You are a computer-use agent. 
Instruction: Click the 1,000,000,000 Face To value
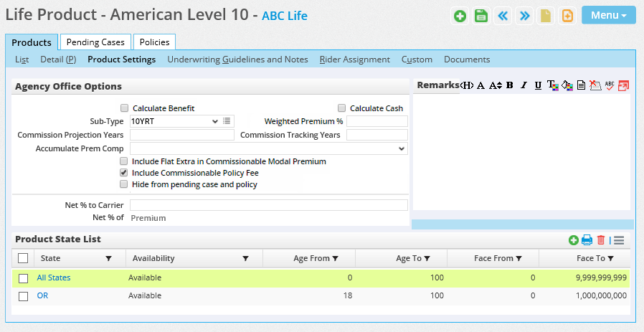[601, 295]
